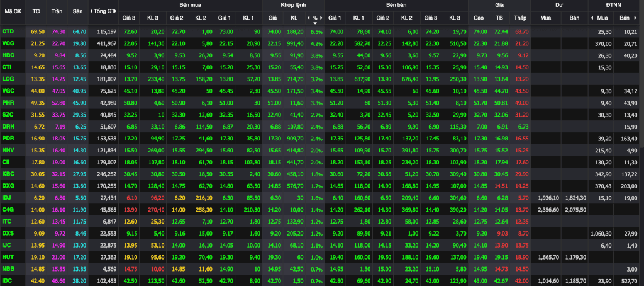The height and width of the screenshot is (286, 644).
Task: Click the TB column header
Action: click(499, 18)
